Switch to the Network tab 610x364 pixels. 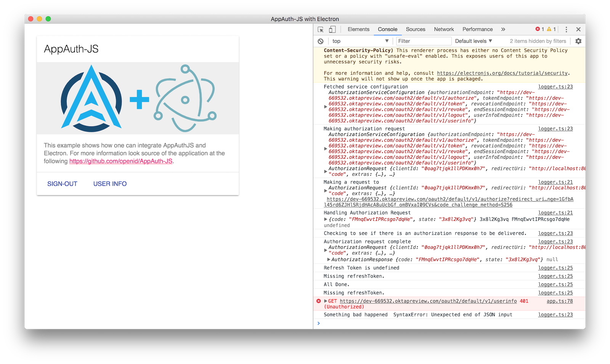pyautogui.click(x=444, y=29)
